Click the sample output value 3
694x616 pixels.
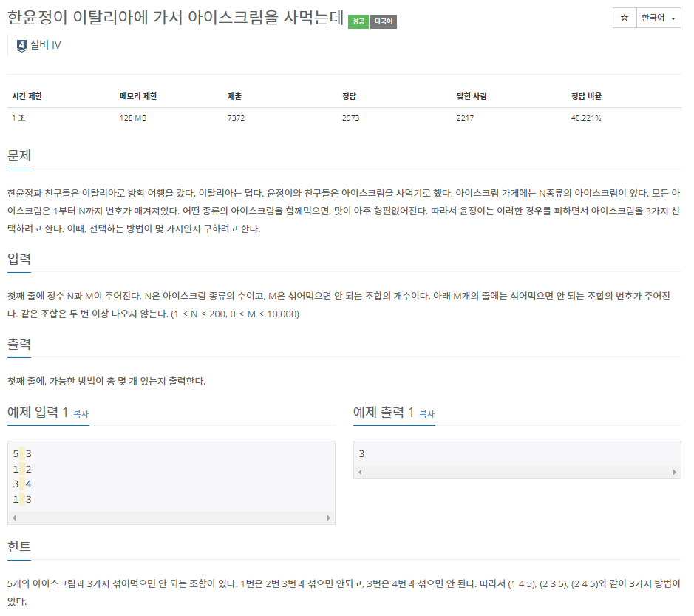tap(361, 453)
